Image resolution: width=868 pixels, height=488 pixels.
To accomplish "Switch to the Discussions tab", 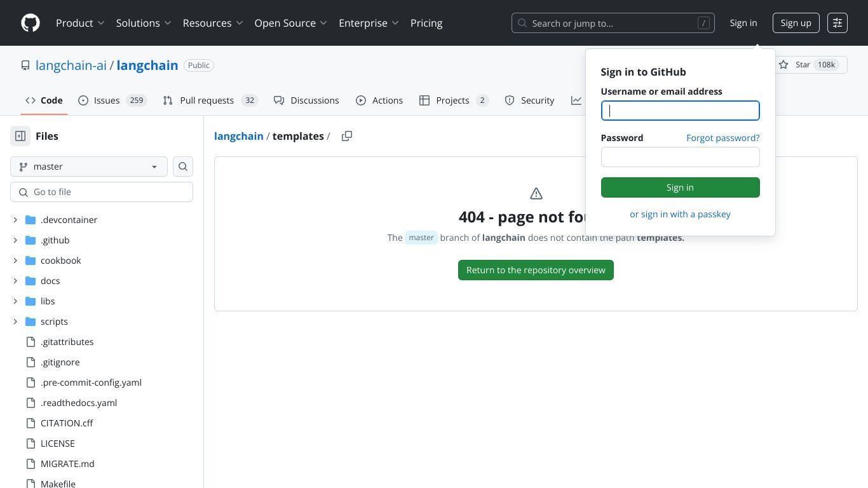I will [x=306, y=100].
